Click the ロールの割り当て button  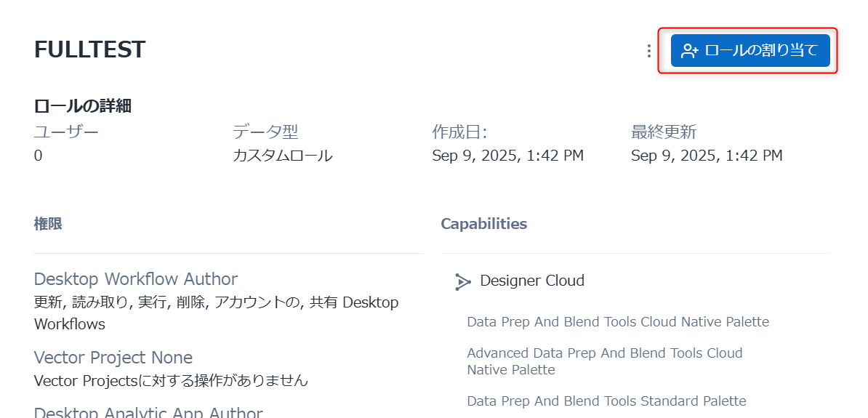coord(750,50)
